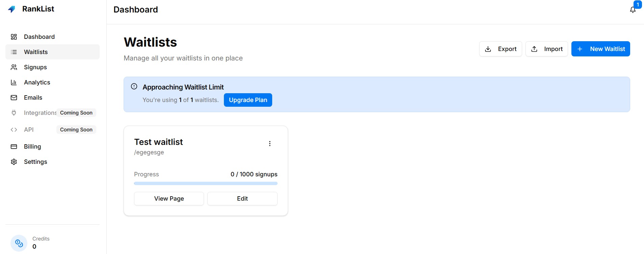Click the Credits coin icon
Screen dimensions: 644x254
pos(19,243)
